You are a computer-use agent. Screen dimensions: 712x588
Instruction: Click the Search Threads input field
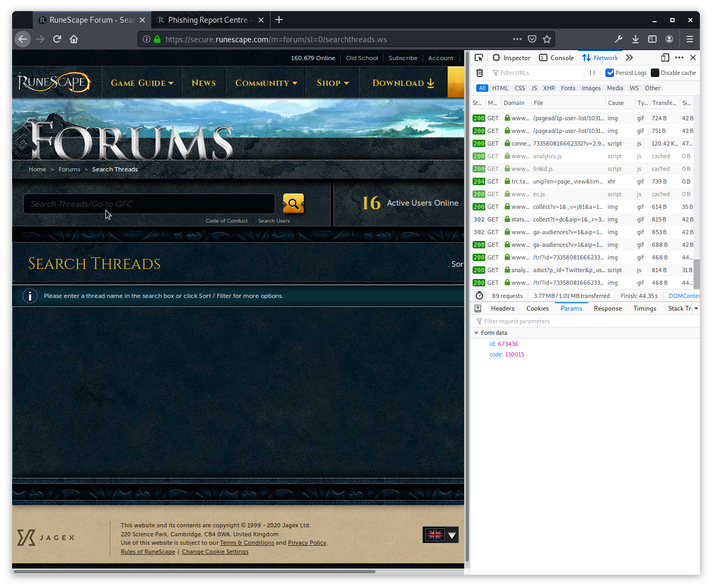tap(149, 204)
